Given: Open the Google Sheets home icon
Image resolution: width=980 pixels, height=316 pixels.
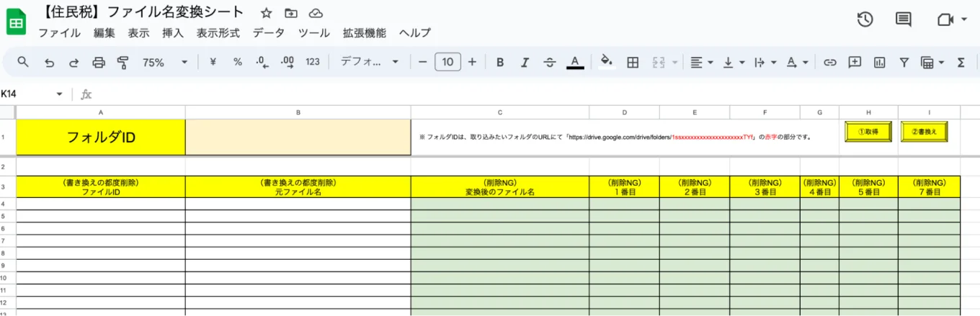Looking at the screenshot, I should [16, 22].
